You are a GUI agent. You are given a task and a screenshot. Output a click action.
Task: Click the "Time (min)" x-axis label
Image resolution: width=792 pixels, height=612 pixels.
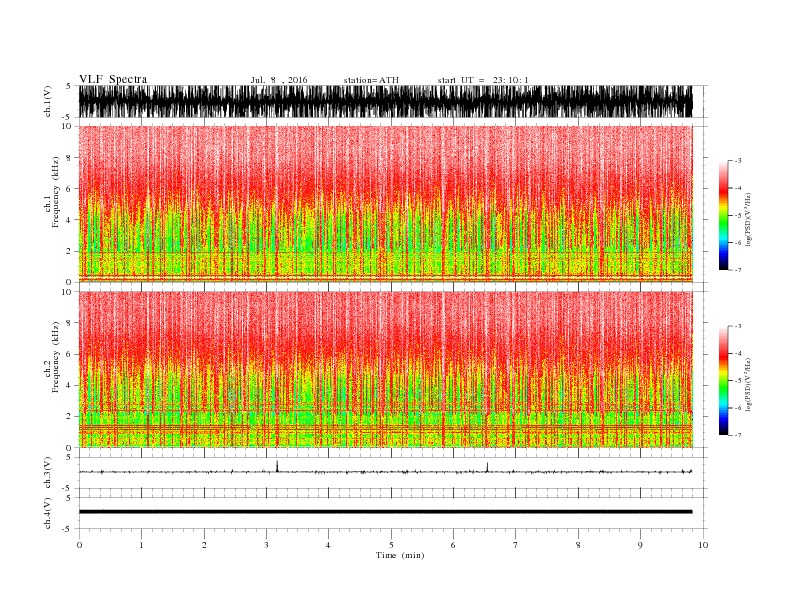click(400, 555)
